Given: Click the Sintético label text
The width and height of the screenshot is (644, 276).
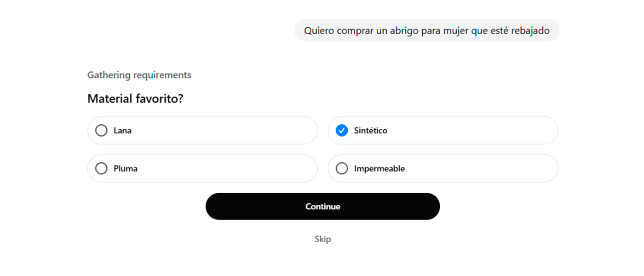Looking at the screenshot, I should click(371, 130).
